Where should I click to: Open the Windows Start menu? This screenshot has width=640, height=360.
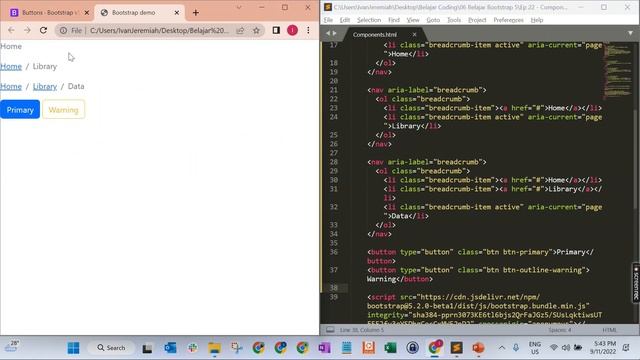point(73,348)
